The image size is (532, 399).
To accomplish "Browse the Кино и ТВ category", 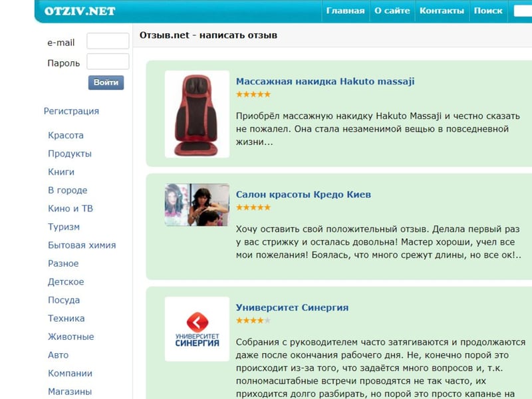I will pos(70,208).
